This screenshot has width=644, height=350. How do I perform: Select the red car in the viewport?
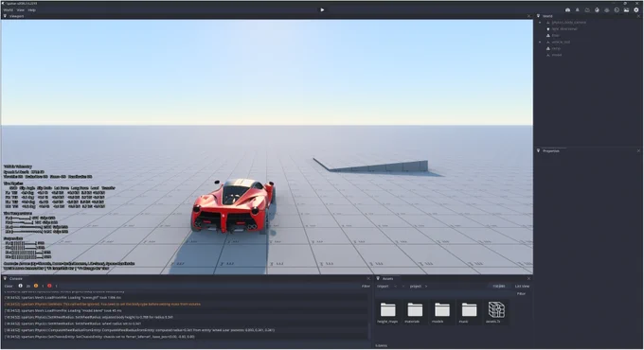coord(232,205)
